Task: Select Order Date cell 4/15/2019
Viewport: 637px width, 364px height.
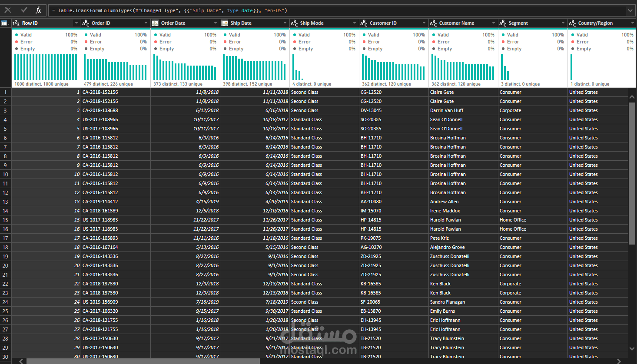Action: coord(185,202)
